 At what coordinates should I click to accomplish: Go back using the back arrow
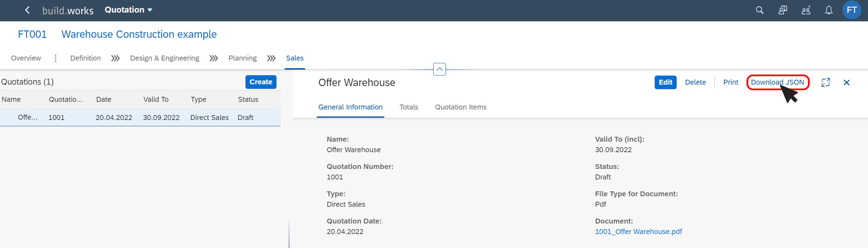tap(27, 10)
